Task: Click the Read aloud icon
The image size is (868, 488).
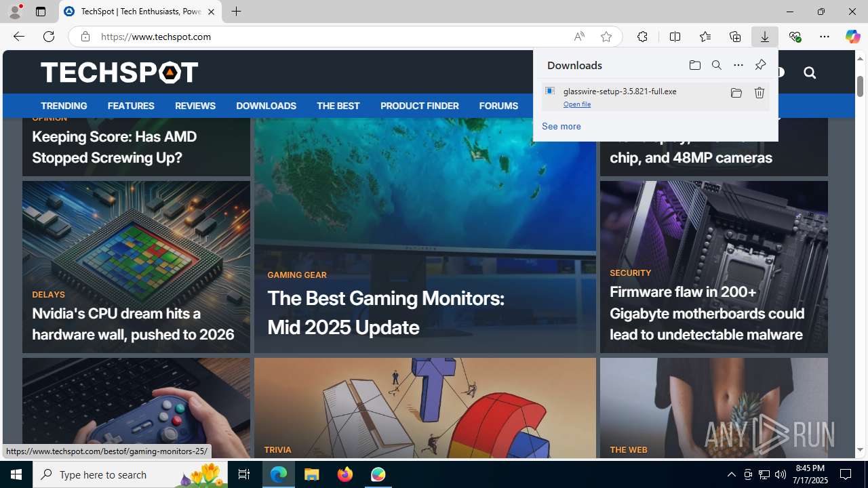Action: (578, 37)
